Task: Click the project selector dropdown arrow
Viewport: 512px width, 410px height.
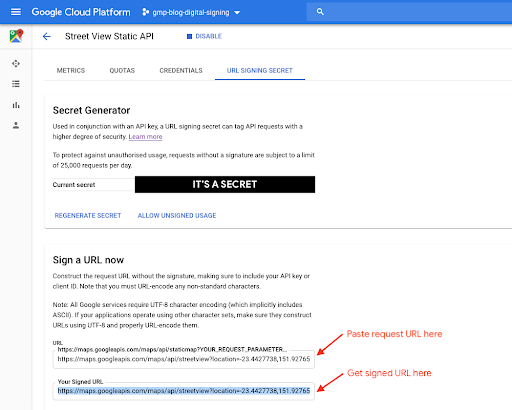Action: tap(237, 13)
